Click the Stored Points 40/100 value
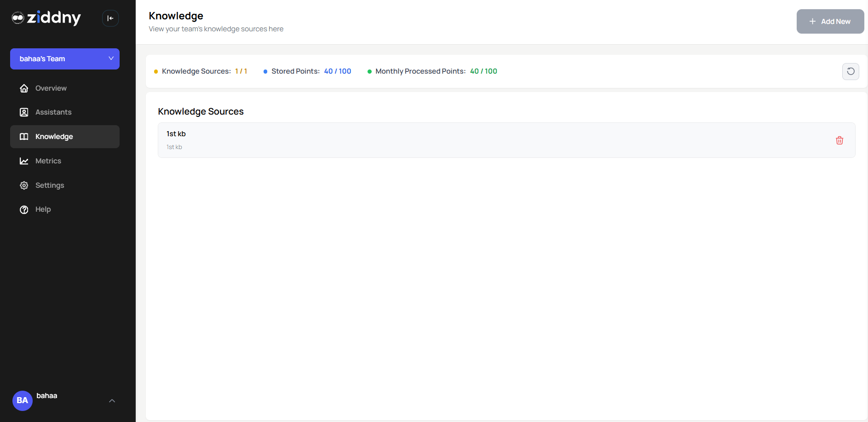The height and width of the screenshot is (422, 868). pos(338,71)
